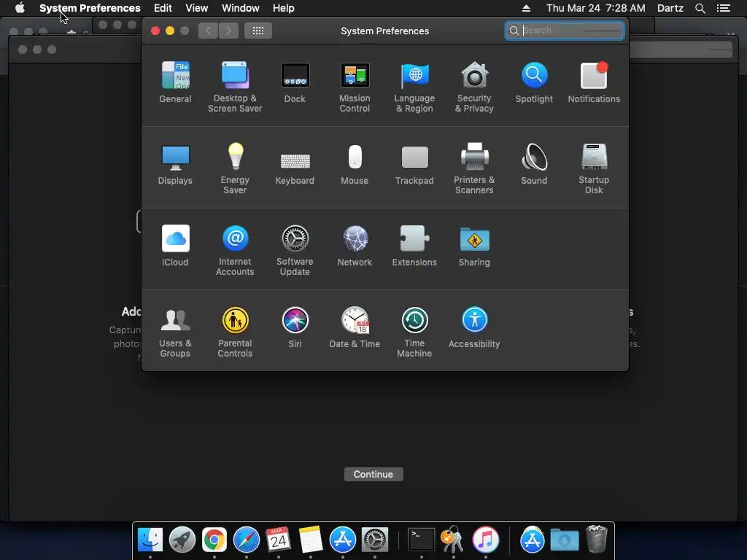The image size is (747, 560).
Task: Open the Apple menu
Action: pos(20,8)
